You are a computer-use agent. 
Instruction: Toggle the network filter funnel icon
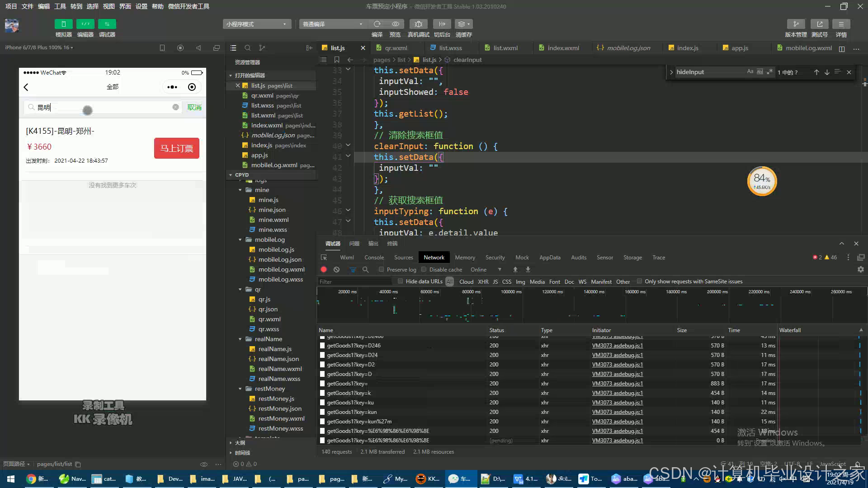[x=353, y=270]
